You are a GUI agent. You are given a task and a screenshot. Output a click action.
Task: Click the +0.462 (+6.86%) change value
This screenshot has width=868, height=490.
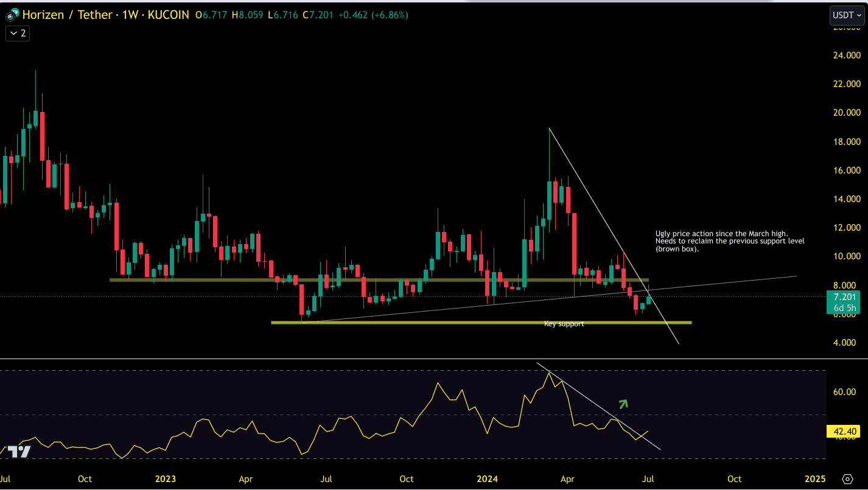(x=373, y=15)
